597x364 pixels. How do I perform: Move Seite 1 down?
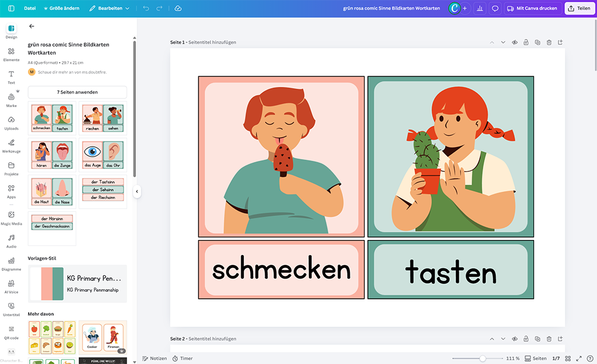point(503,42)
